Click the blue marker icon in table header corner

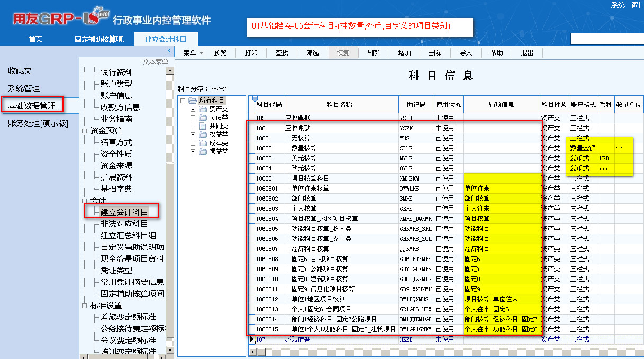tap(255, 98)
